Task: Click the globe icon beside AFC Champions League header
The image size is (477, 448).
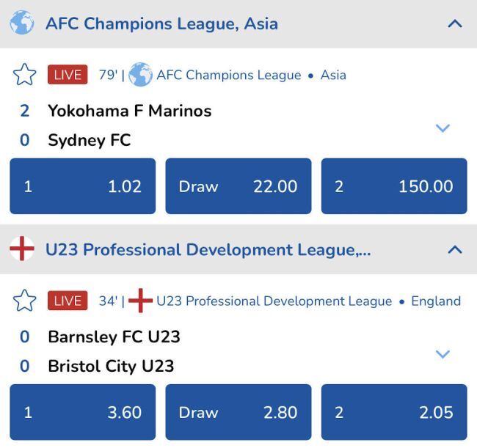Action: coord(22,23)
